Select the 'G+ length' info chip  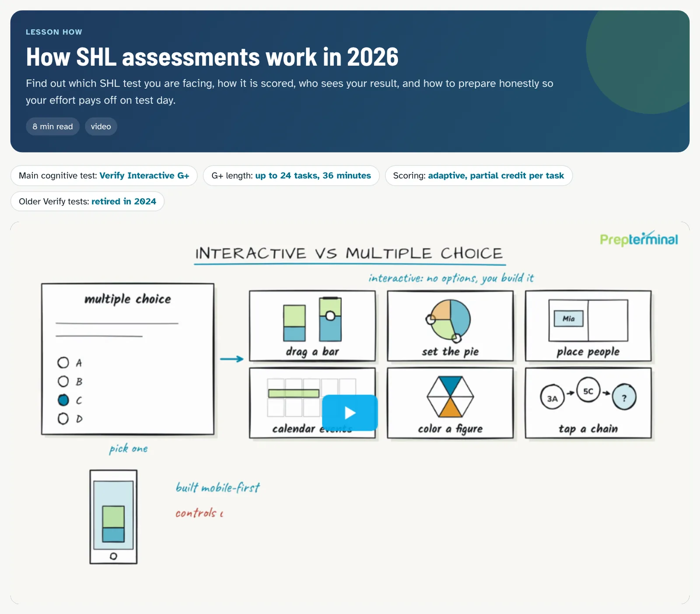pos(291,175)
